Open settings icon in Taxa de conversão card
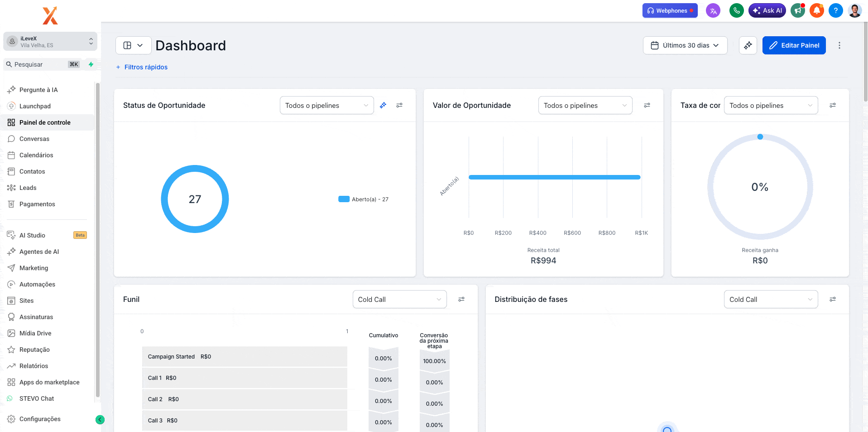The image size is (868, 432). (x=833, y=105)
